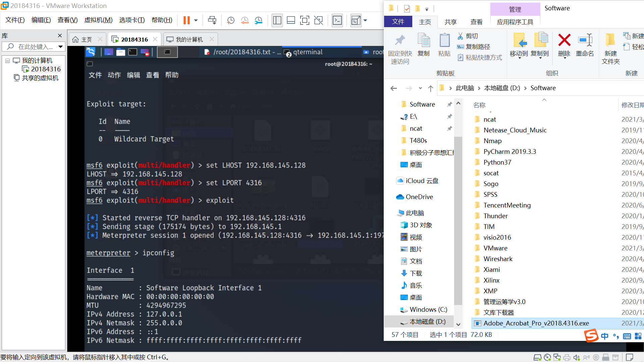Click 复制路径 button in clipboard group
This screenshot has width=644, height=362.
[x=474, y=47]
